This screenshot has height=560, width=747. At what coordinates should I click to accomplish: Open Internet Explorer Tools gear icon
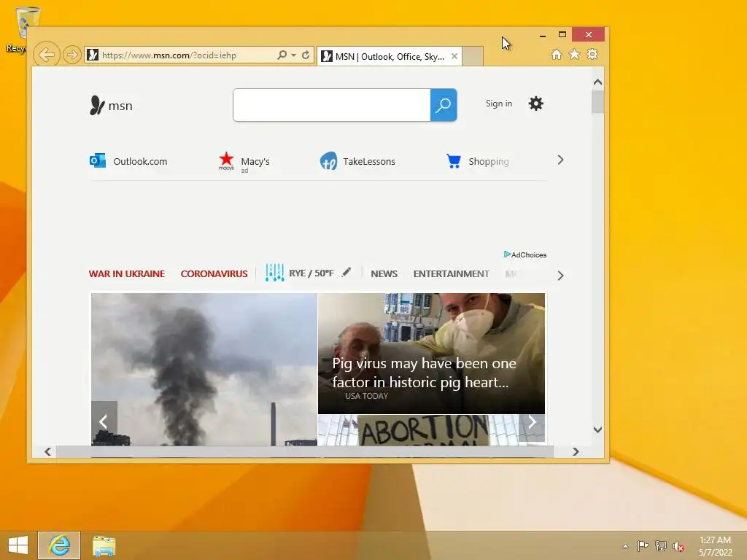click(592, 54)
